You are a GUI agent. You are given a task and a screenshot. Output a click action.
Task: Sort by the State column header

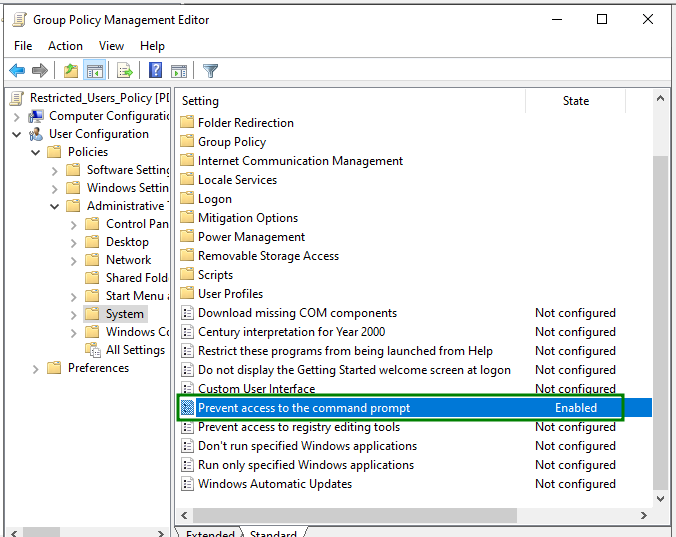pos(576,101)
